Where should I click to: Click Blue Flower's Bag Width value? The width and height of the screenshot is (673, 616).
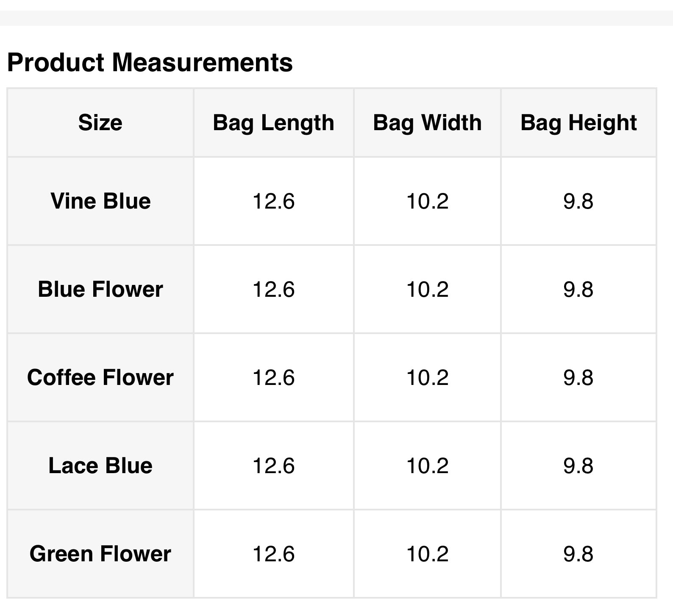pyautogui.click(x=427, y=290)
